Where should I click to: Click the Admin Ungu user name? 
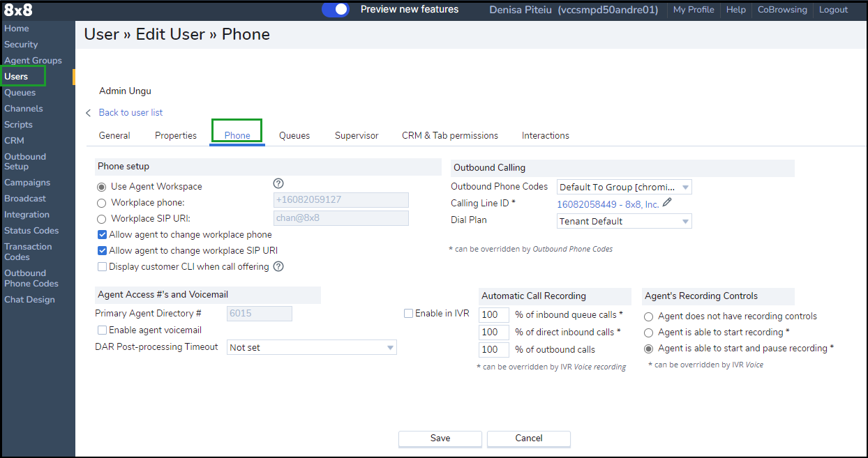(x=125, y=91)
